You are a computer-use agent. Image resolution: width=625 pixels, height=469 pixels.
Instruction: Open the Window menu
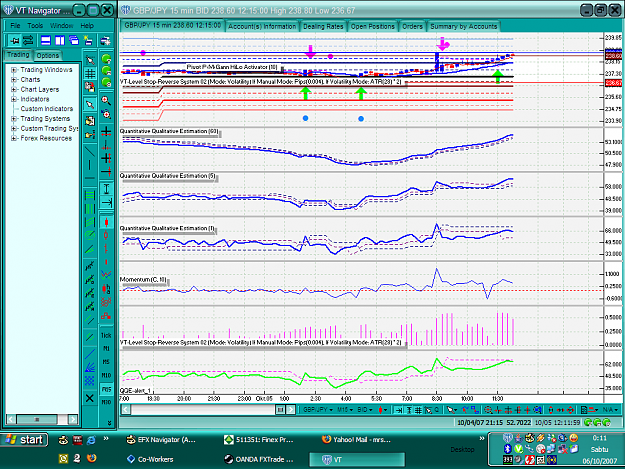tap(62, 26)
